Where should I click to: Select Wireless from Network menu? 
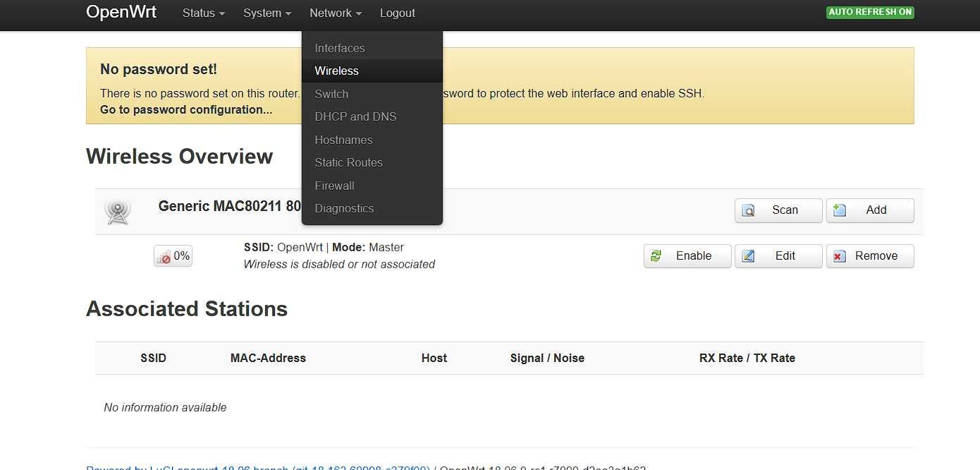(x=372, y=71)
